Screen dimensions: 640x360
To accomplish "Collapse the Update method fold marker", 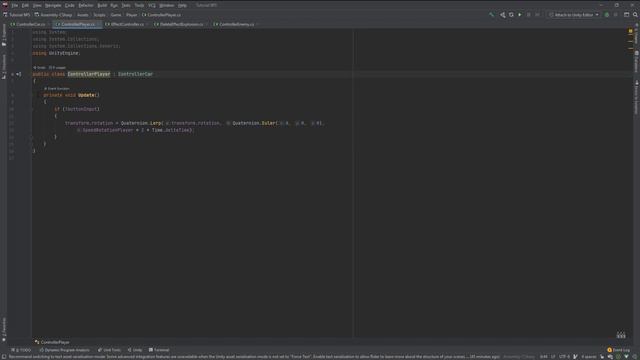I will 33,95.
